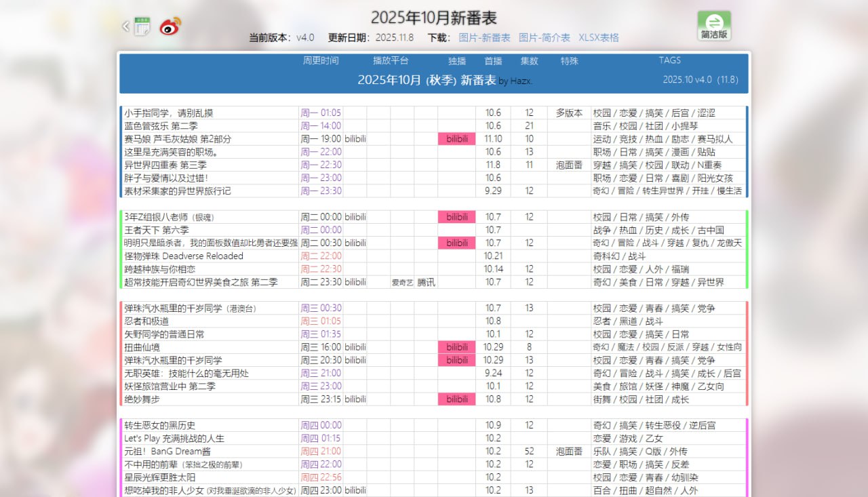This screenshot has height=497, width=868.
Task: Select the title 王者天下 第六季
Action: (x=156, y=230)
